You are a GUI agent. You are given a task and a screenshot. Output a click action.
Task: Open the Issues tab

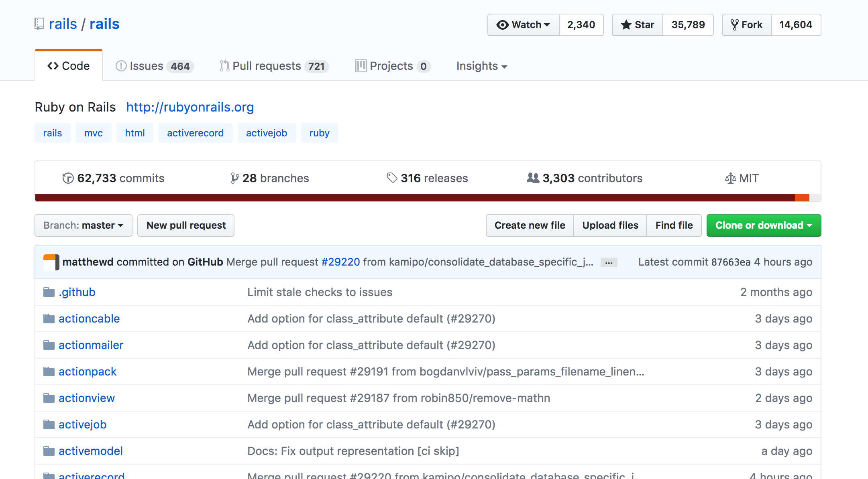point(155,66)
